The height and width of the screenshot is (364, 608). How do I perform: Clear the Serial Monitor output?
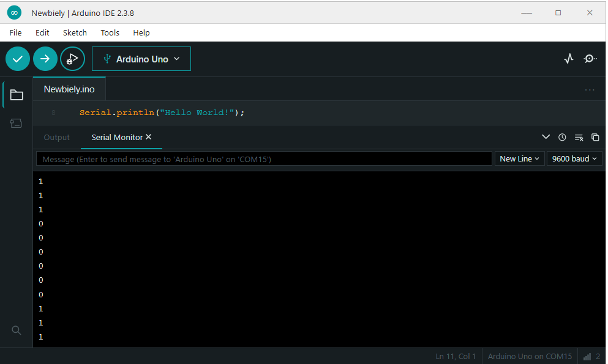(x=579, y=138)
